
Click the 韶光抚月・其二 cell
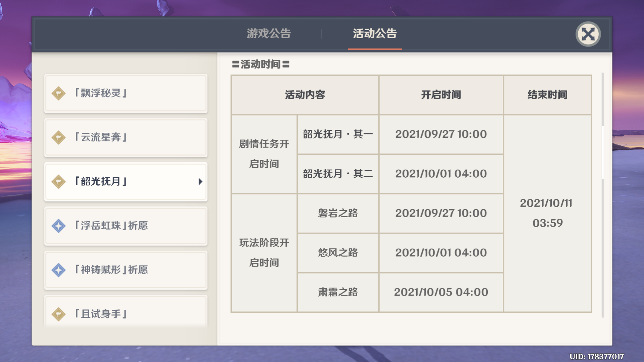(338, 174)
